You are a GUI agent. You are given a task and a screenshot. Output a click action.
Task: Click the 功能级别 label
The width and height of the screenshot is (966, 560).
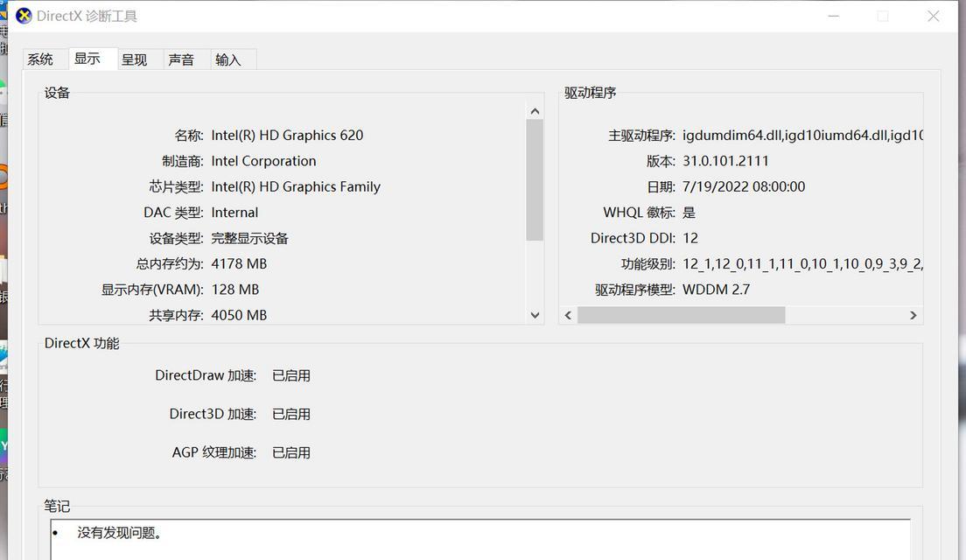click(x=648, y=264)
